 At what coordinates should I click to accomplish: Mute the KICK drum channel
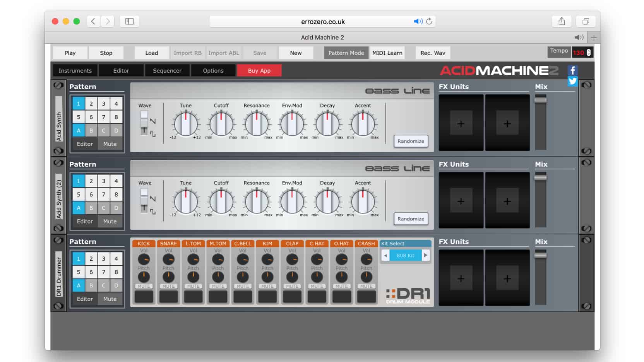144,286
